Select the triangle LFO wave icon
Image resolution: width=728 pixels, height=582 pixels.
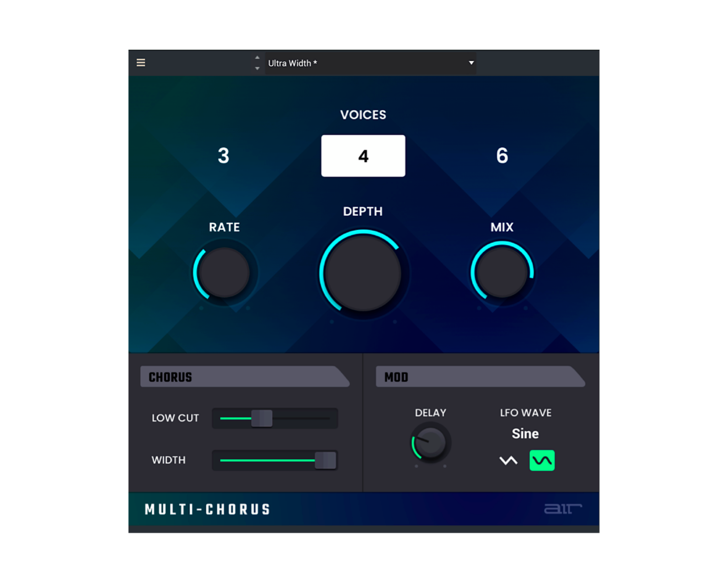click(508, 460)
